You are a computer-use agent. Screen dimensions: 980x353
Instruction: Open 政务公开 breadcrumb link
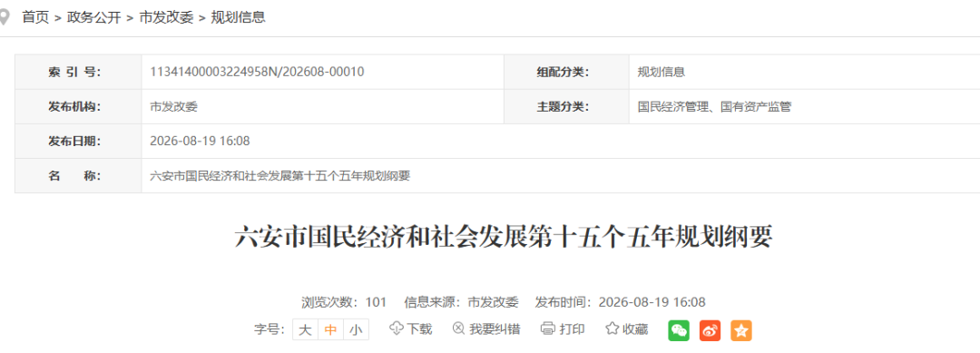click(93, 17)
